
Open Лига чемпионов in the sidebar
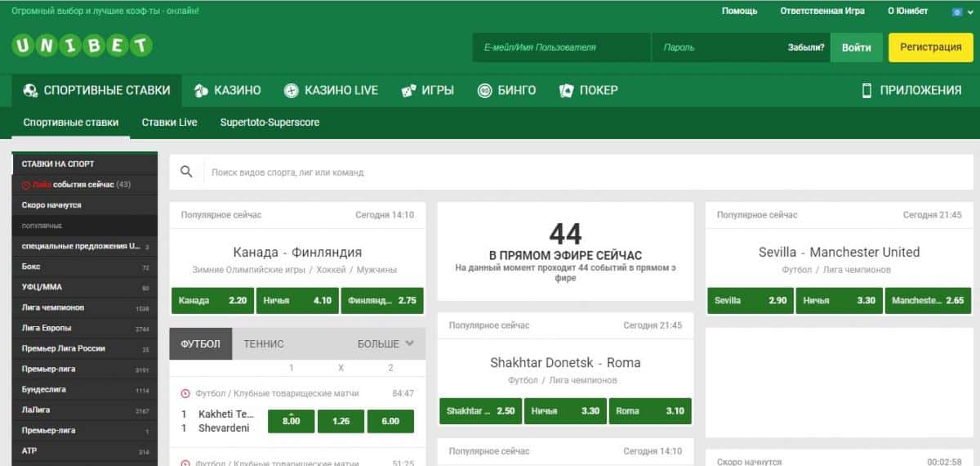click(53, 307)
